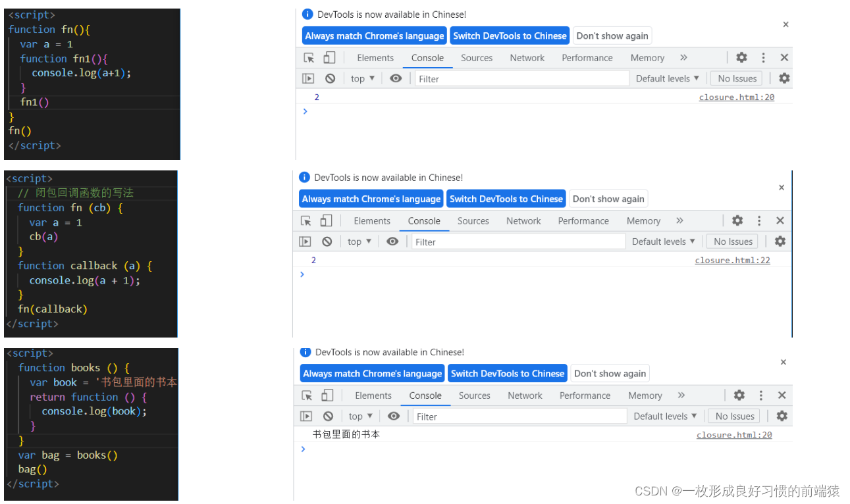
Task: Open DevTools settings gear in top panel tab bar
Action: [741, 58]
